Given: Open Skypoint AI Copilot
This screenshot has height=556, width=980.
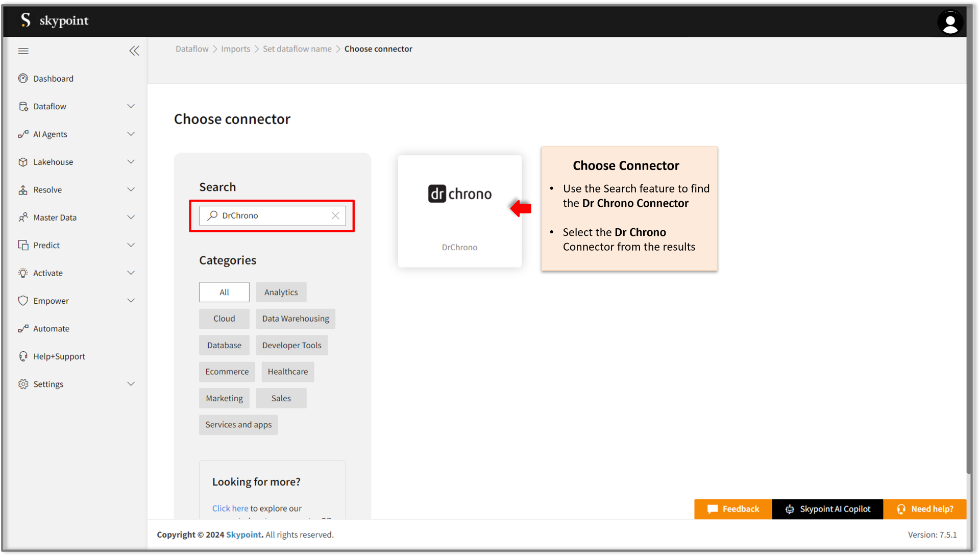Looking at the screenshot, I should [x=827, y=509].
